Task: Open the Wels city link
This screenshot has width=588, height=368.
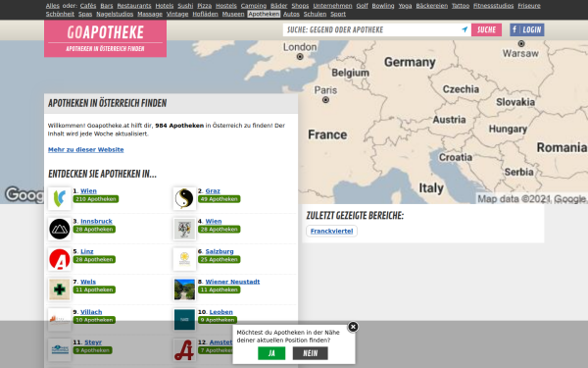Action: pos(88,282)
